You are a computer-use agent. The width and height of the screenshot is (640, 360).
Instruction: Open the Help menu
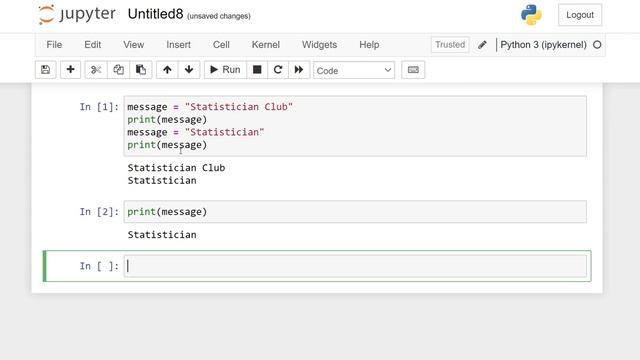click(x=369, y=44)
